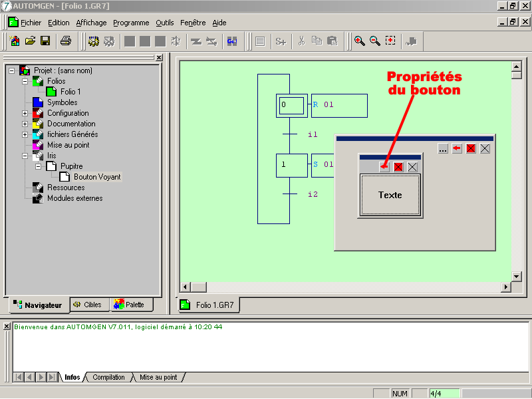Click the zoom out magnifier icon
This screenshot has height=399, width=532.
tap(375, 41)
